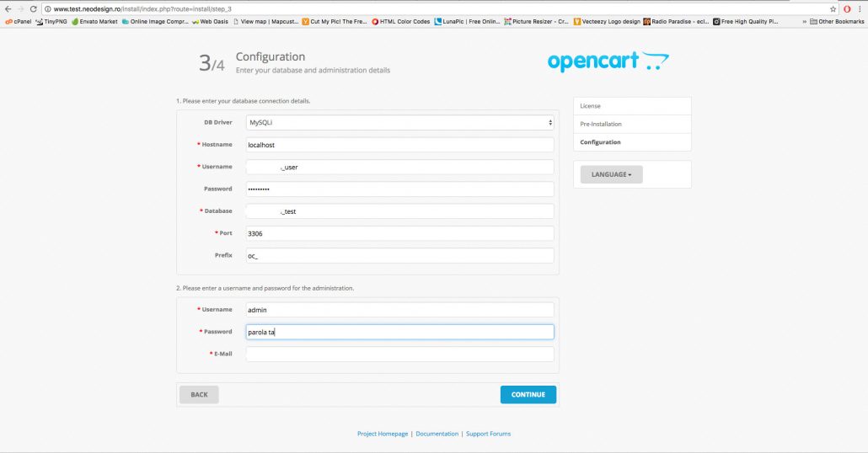Click the Hostname field containing localhost
868x453 pixels.
pos(399,145)
